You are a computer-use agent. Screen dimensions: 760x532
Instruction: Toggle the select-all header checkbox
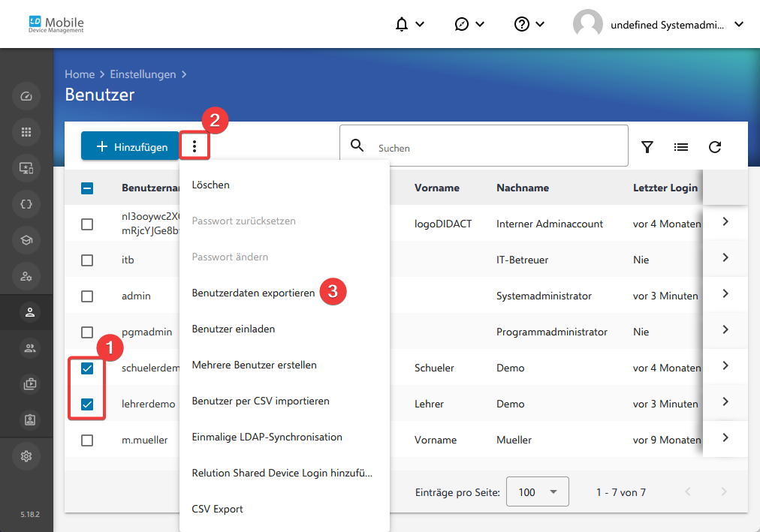87,188
